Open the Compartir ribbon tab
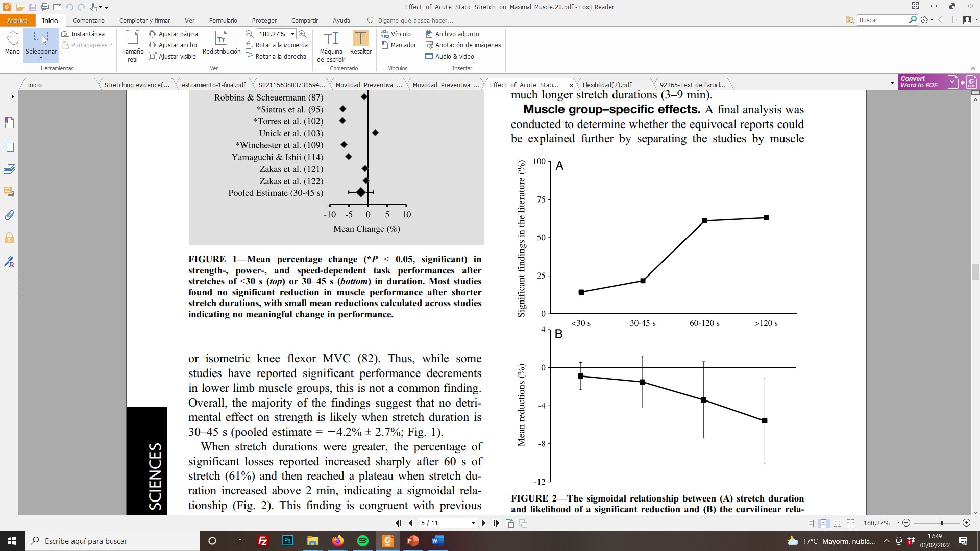The width and height of the screenshot is (980, 551). point(304,20)
